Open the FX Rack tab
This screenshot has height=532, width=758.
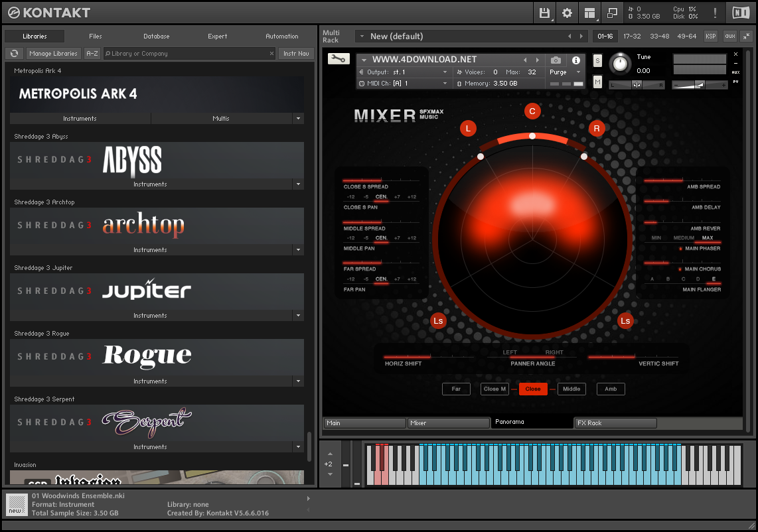click(615, 423)
